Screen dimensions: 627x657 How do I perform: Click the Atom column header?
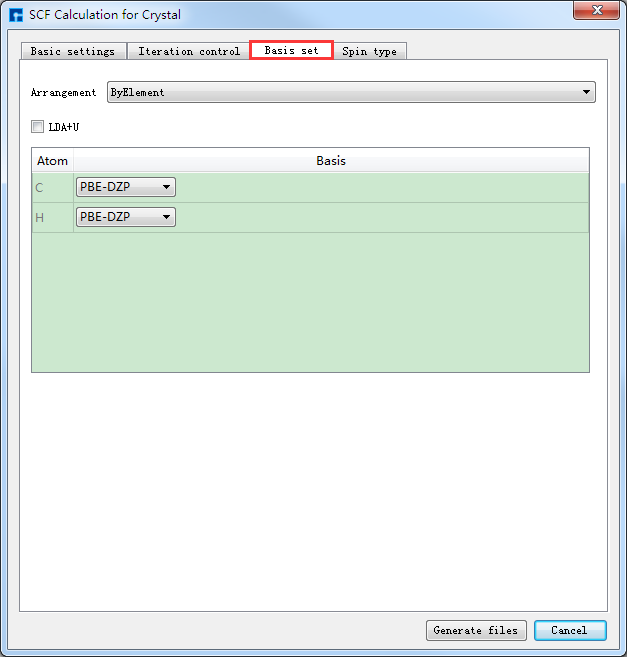[x=52, y=161]
